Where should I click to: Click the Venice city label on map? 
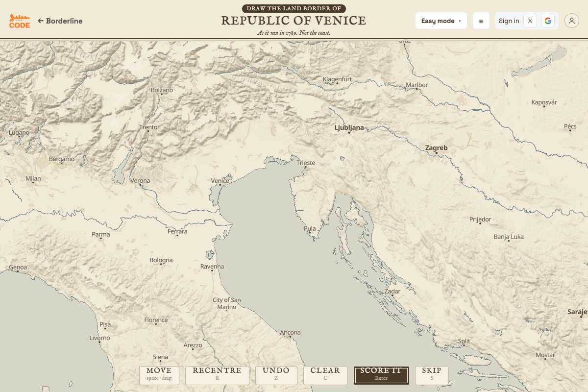click(220, 181)
